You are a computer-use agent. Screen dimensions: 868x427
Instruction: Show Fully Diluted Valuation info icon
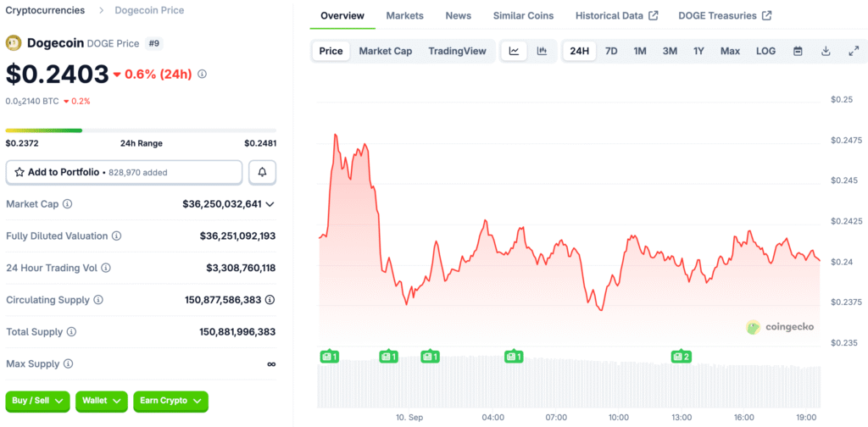pos(116,236)
